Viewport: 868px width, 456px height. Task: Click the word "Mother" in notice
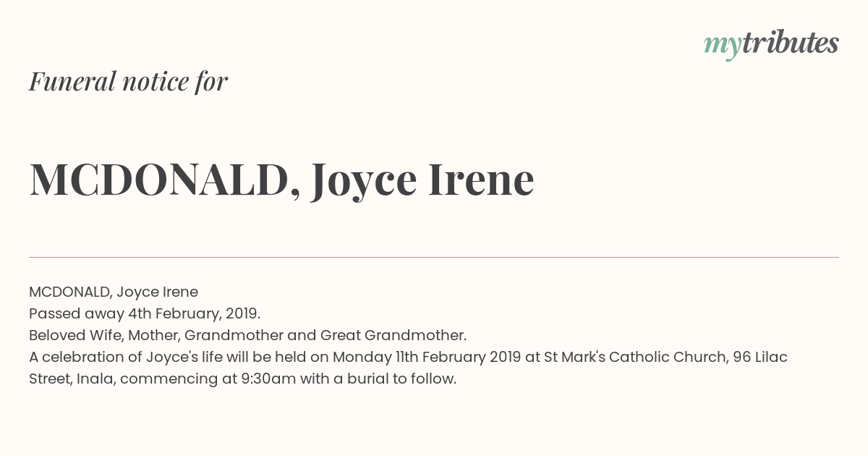point(154,336)
